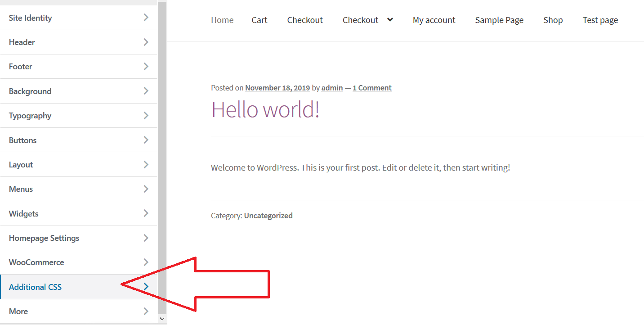
Task: Click the Additional CSS chevron arrow
Action: coord(146,287)
